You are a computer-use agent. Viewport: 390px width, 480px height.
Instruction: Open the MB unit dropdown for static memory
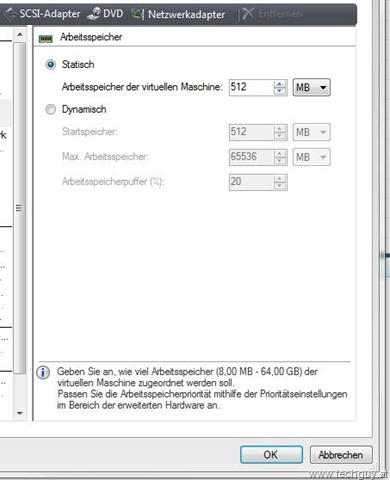312,87
